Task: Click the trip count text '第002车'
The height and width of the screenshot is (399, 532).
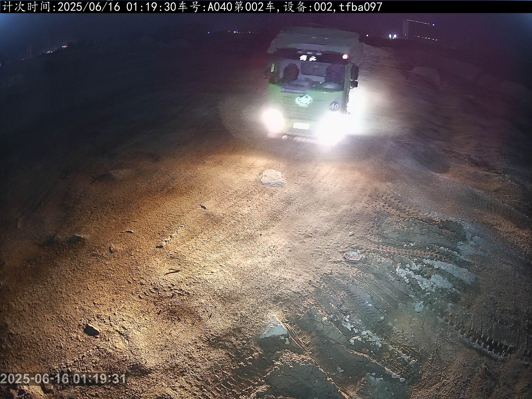Action: tap(255, 7)
